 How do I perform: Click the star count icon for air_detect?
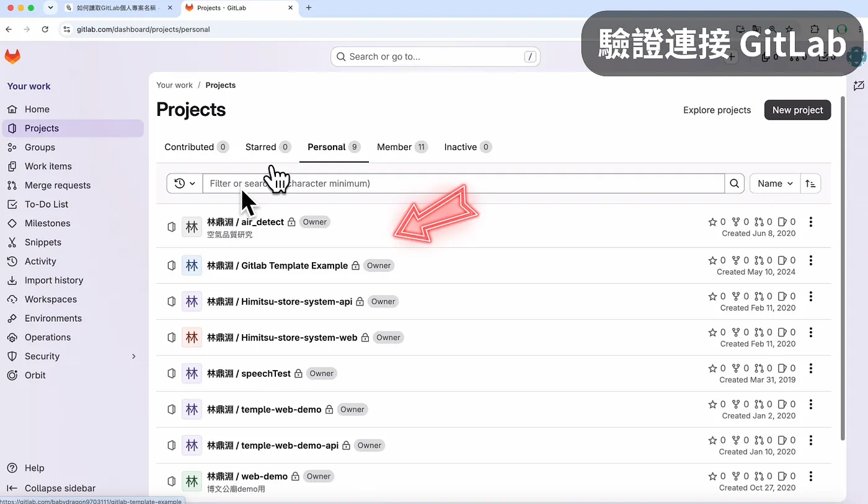click(712, 222)
